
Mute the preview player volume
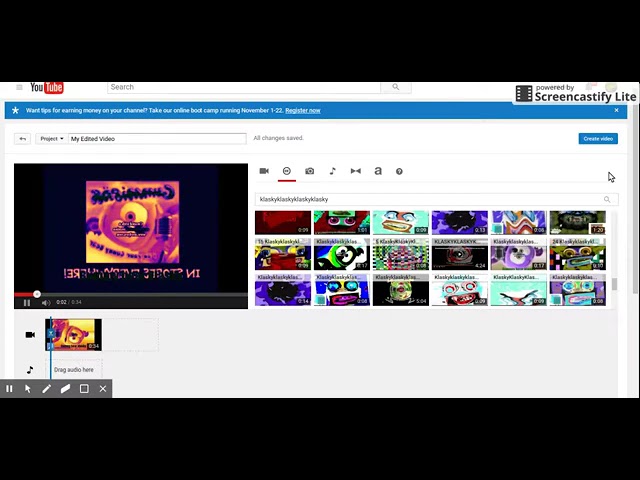tap(46, 302)
